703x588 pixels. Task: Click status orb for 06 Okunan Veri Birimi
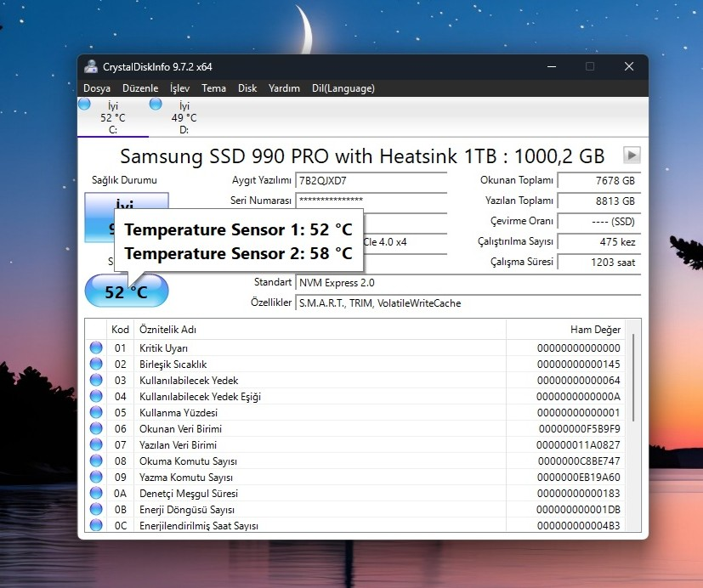click(x=96, y=428)
